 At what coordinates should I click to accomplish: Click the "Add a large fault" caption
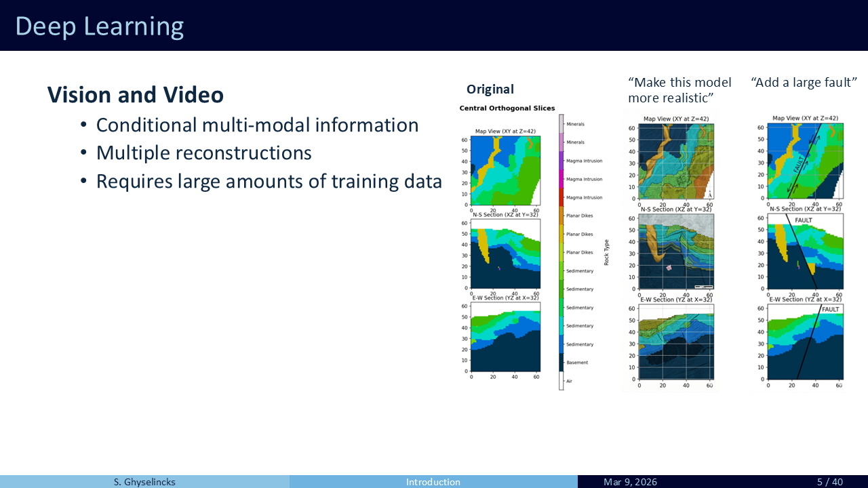[x=804, y=83]
